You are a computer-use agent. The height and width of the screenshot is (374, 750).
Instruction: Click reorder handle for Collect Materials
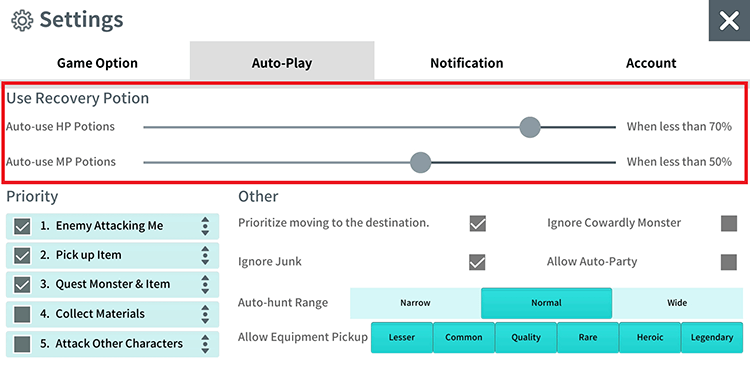pos(205,314)
